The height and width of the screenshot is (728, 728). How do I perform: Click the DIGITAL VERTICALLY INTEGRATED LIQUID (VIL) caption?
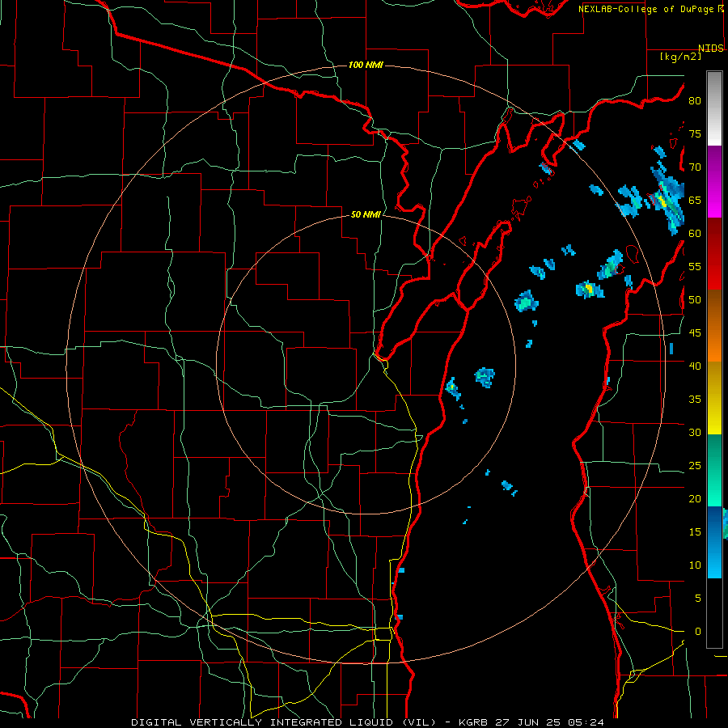(284, 722)
